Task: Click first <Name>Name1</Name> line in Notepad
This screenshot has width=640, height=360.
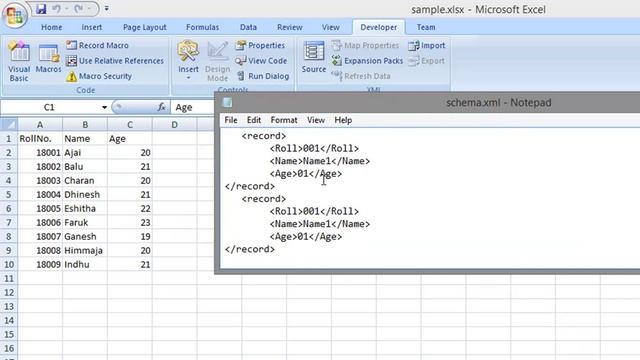Action: click(320, 161)
